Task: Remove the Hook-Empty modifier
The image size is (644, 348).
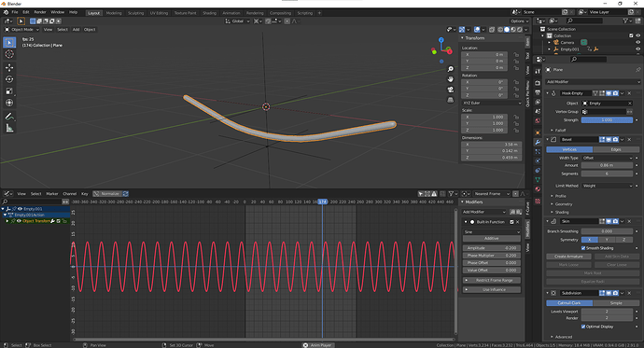Action: coord(630,93)
